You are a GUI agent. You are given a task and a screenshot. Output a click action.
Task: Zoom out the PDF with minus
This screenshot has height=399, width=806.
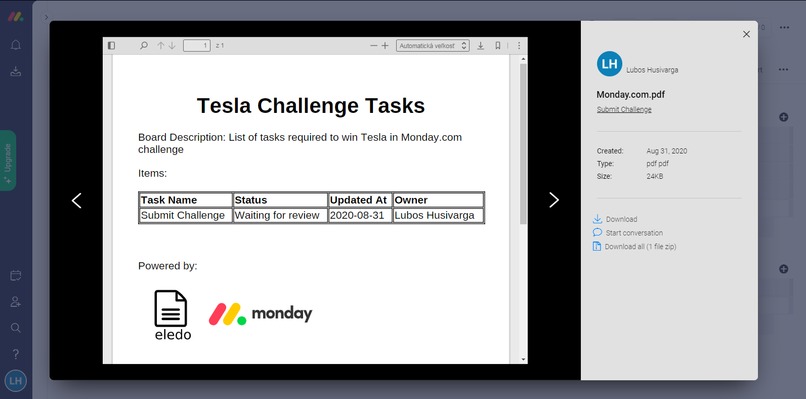point(374,46)
